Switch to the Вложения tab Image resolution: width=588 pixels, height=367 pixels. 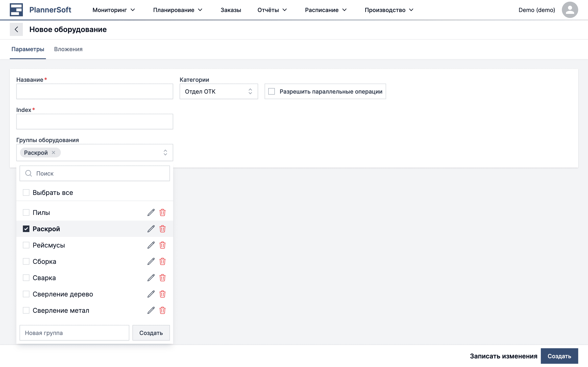coord(68,49)
